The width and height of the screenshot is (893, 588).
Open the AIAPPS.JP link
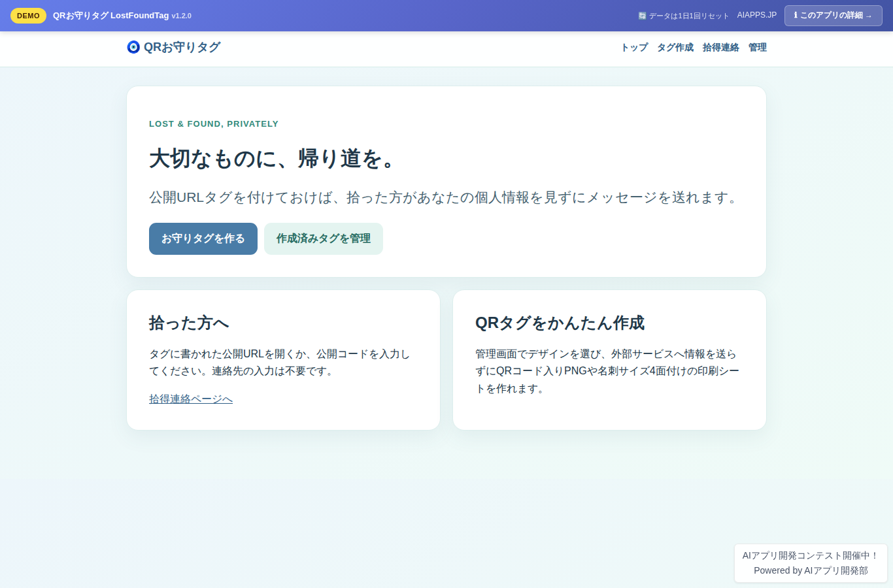(x=756, y=15)
